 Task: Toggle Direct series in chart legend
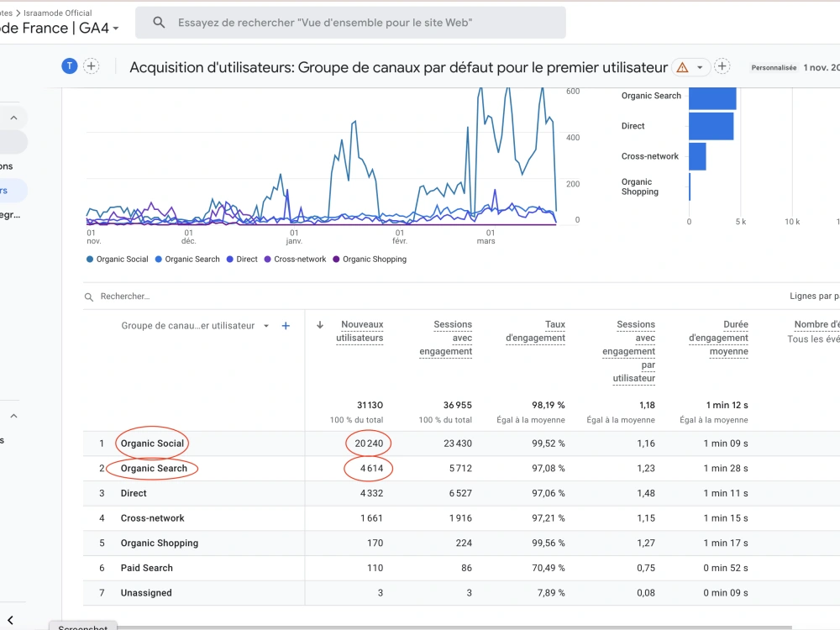click(x=242, y=260)
